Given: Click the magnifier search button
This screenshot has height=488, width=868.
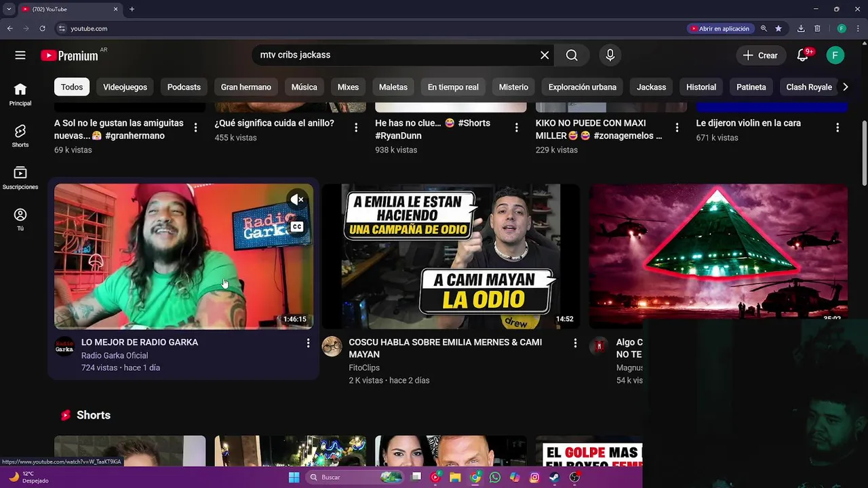Looking at the screenshot, I should coord(572,56).
